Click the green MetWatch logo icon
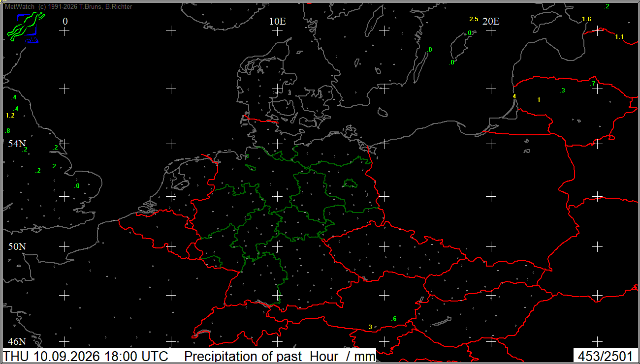 (26, 27)
